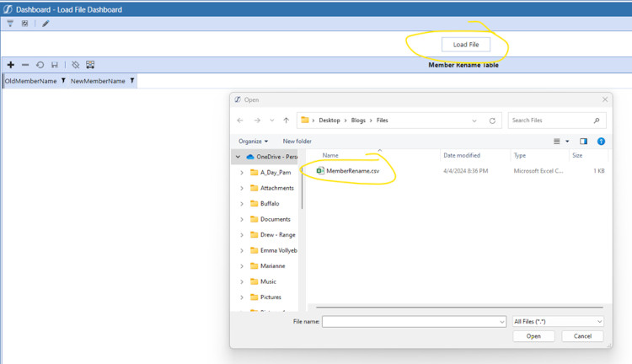The height and width of the screenshot is (364, 632).
Task: Select MemberRename.csv file
Action: tap(351, 170)
